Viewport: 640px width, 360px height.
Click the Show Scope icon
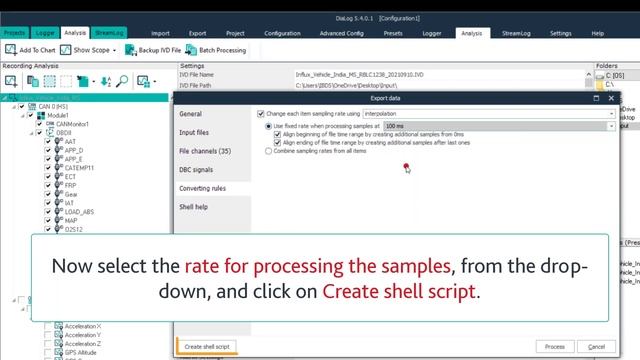pos(65,50)
